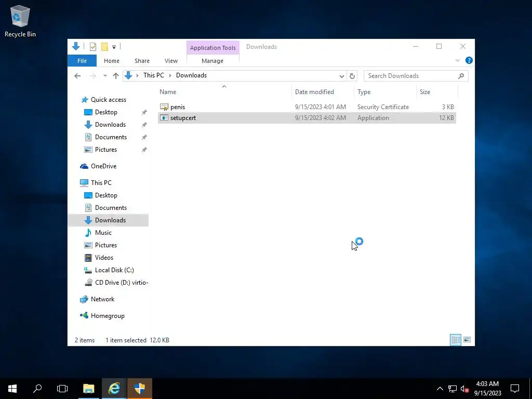
Task: Open Pictures under This PC
Action: (x=105, y=245)
